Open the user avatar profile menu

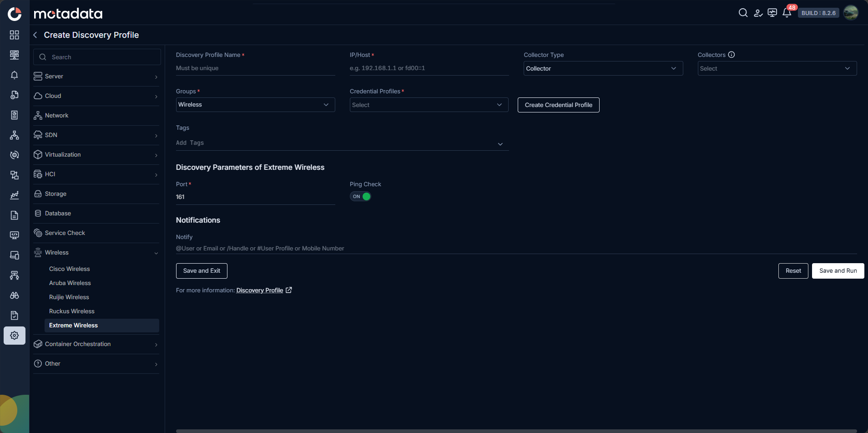(x=851, y=13)
